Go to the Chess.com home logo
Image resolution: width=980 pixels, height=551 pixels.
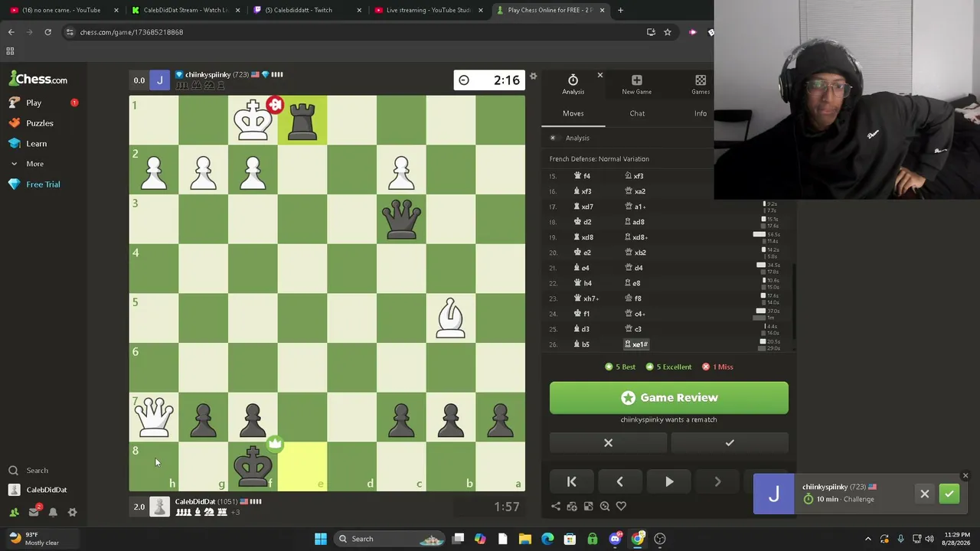38,79
